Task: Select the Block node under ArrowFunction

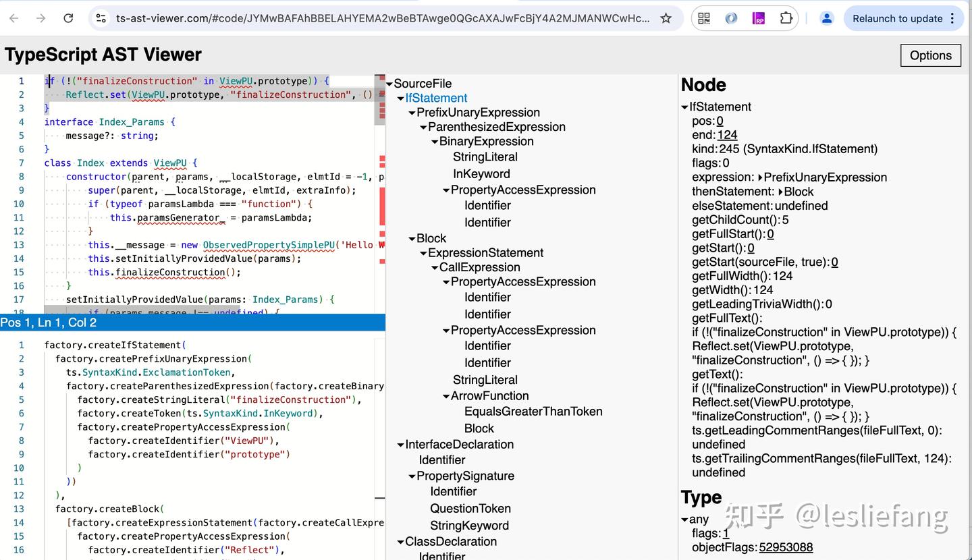Action: 479,428
